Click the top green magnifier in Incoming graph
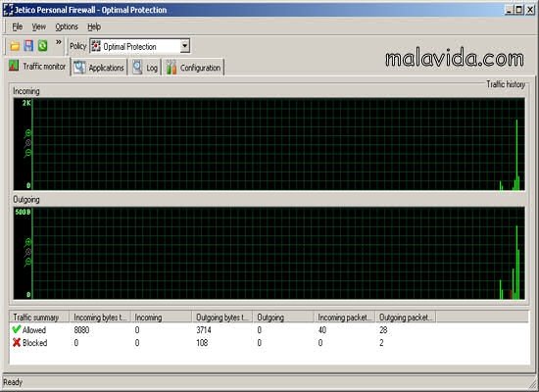 (27, 133)
